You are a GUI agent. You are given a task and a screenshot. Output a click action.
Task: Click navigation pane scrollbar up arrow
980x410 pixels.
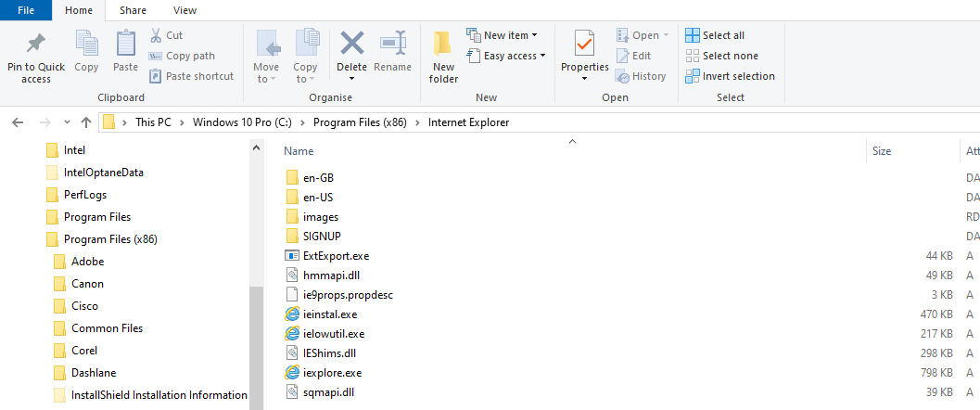256,148
